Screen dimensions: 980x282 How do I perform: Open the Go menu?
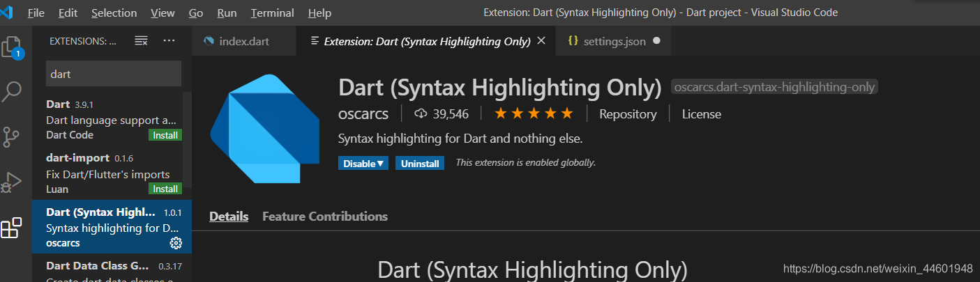pyautogui.click(x=196, y=13)
